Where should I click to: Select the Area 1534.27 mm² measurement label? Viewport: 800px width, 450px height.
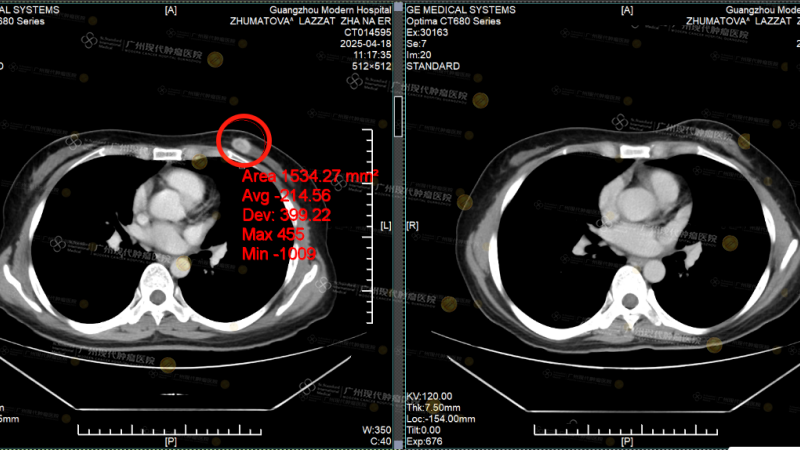click(310, 175)
